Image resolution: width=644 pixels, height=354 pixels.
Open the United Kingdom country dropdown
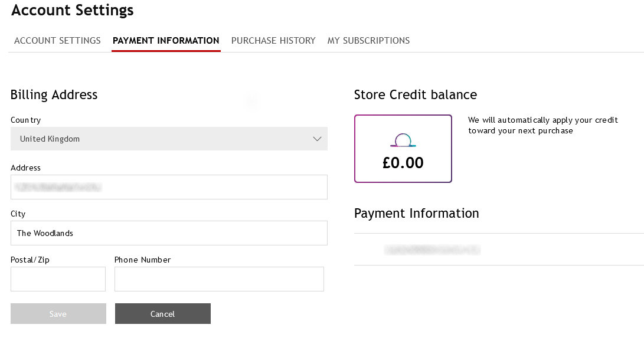click(x=169, y=139)
